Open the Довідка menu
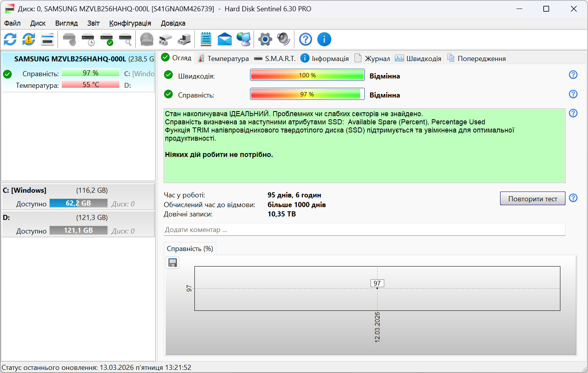The height and width of the screenshot is (373, 588). (173, 23)
